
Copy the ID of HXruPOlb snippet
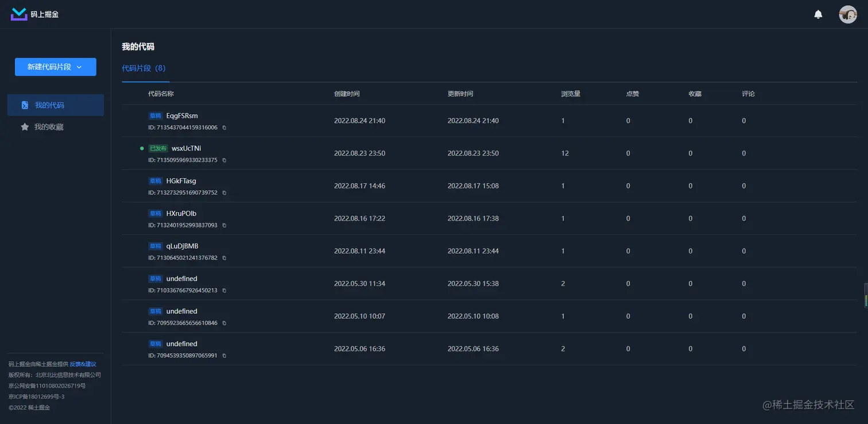tap(224, 225)
